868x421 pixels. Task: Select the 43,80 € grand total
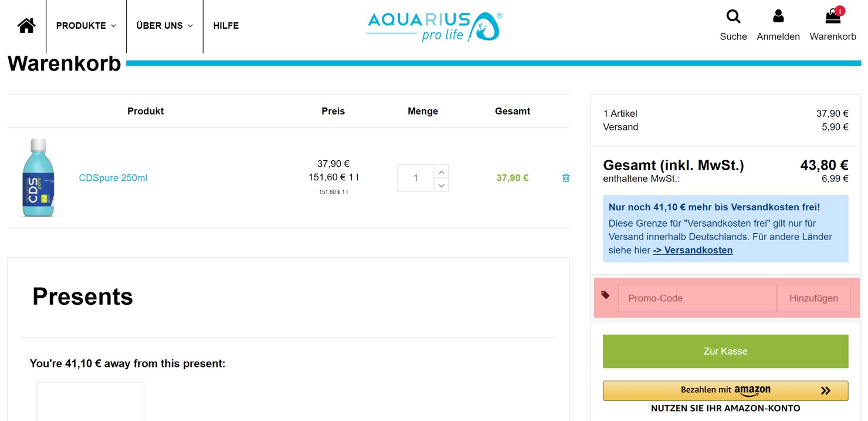(824, 166)
